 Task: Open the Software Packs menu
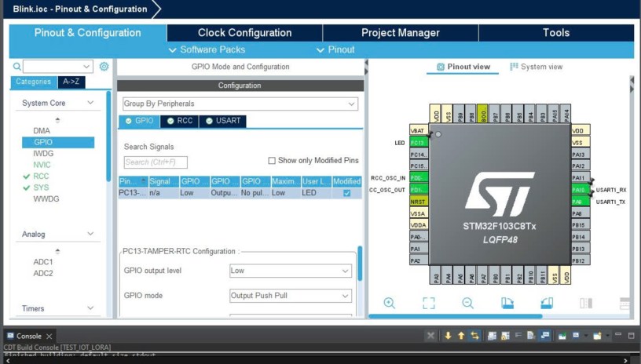(207, 49)
